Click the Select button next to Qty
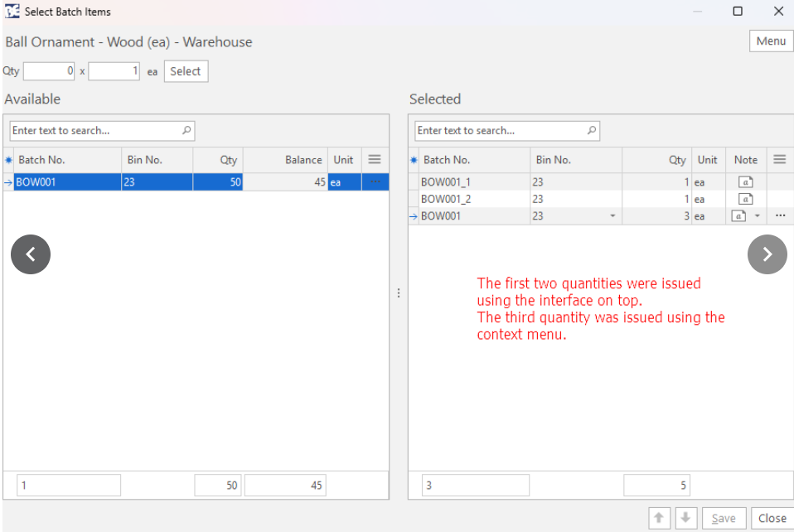794x532 pixels. point(186,71)
